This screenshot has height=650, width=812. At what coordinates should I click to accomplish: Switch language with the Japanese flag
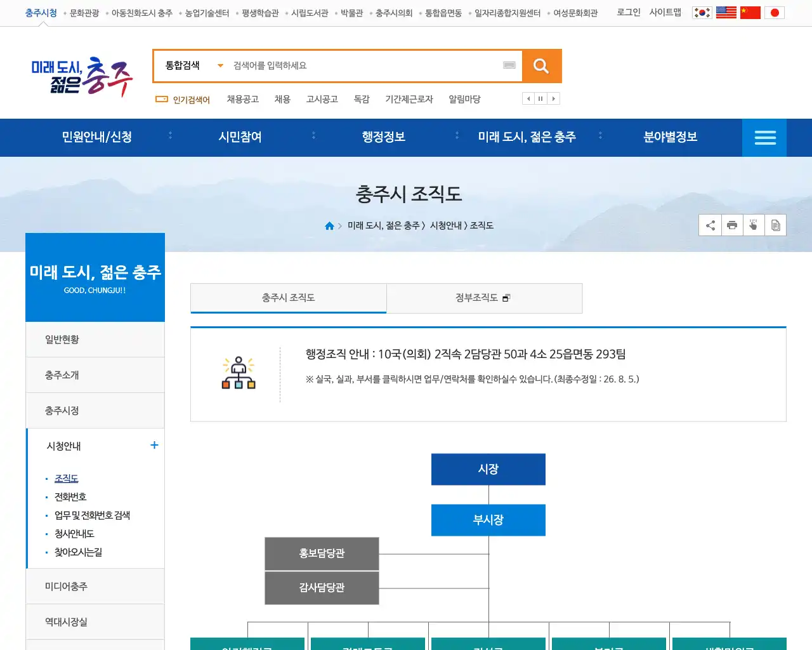point(775,13)
